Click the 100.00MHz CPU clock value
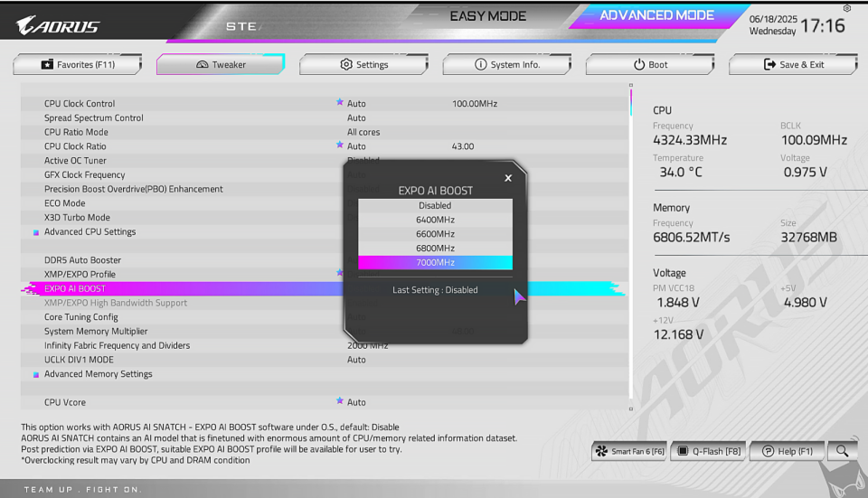 coord(475,103)
